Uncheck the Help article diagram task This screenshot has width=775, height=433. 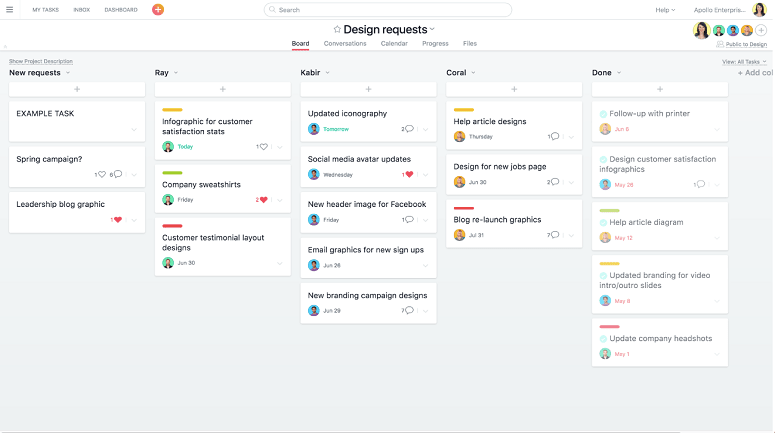tap(603, 222)
